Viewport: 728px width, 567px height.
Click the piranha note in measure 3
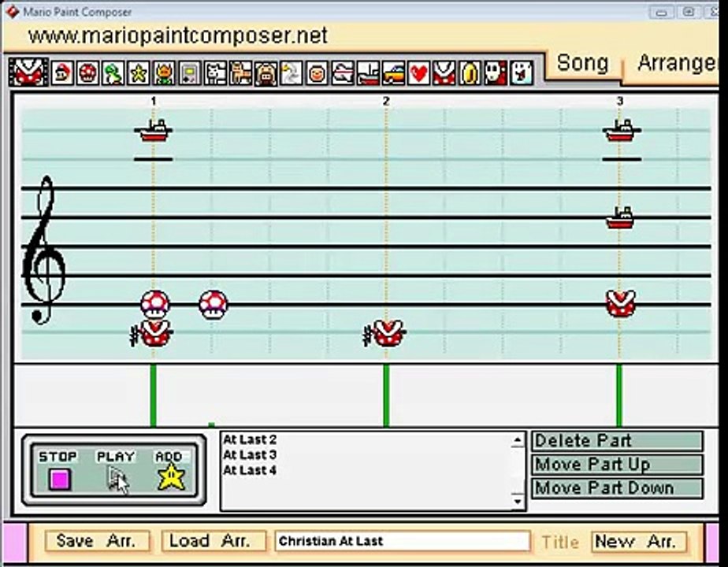621,303
